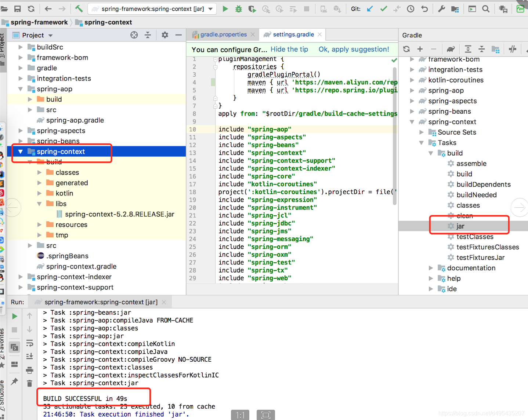Collapse libs folder in Project tree

point(39,204)
